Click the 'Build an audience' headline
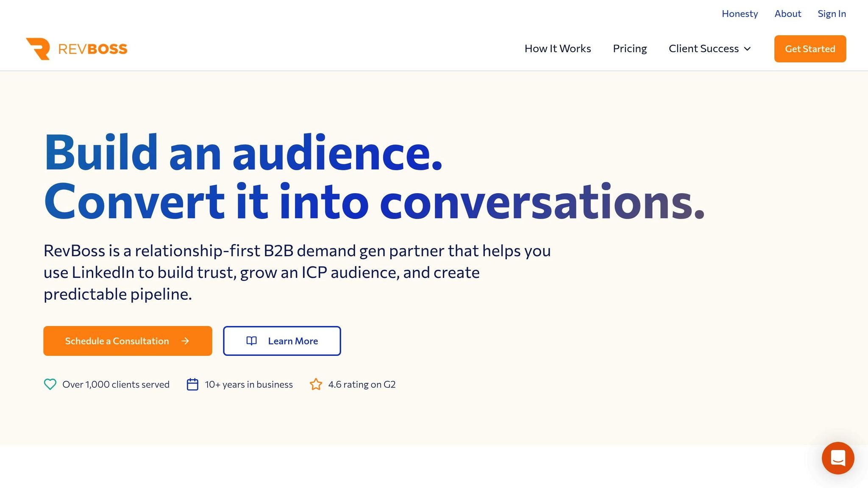Screen dimensions: 868x488 (243, 152)
